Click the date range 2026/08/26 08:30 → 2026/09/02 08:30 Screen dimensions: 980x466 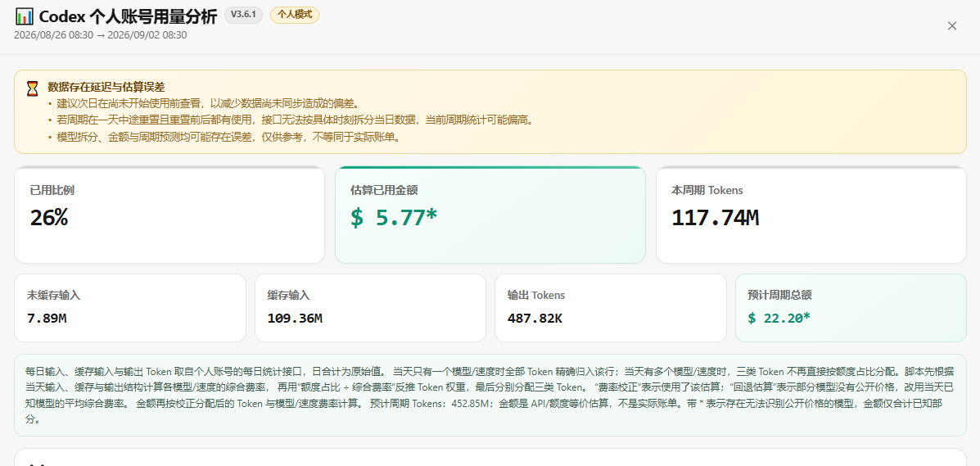[x=100, y=35]
